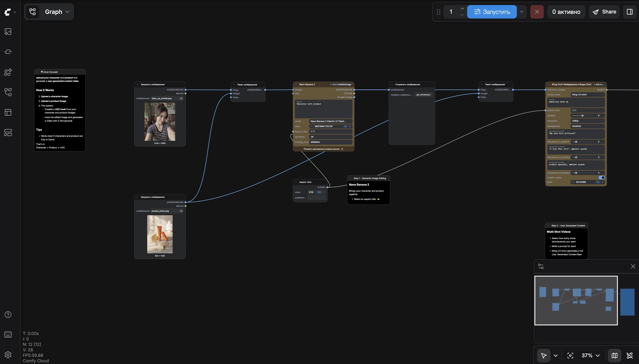Expand options arrow next to Запустить

pos(522,12)
